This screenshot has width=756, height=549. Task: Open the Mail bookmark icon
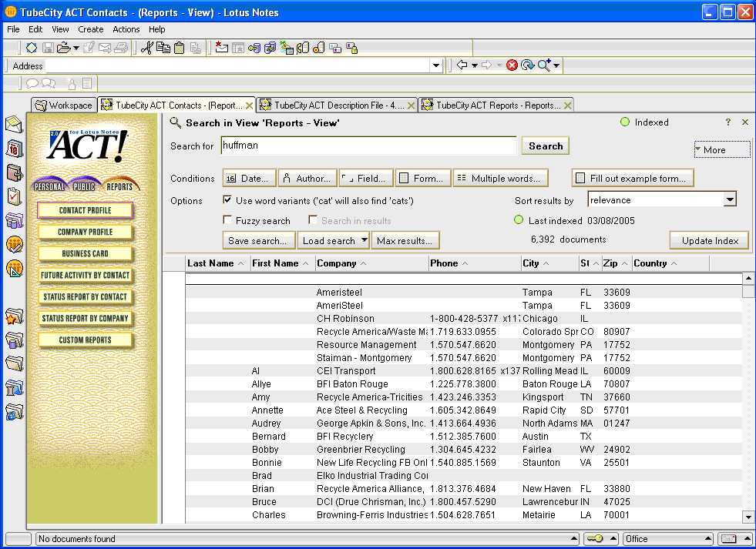click(x=14, y=125)
